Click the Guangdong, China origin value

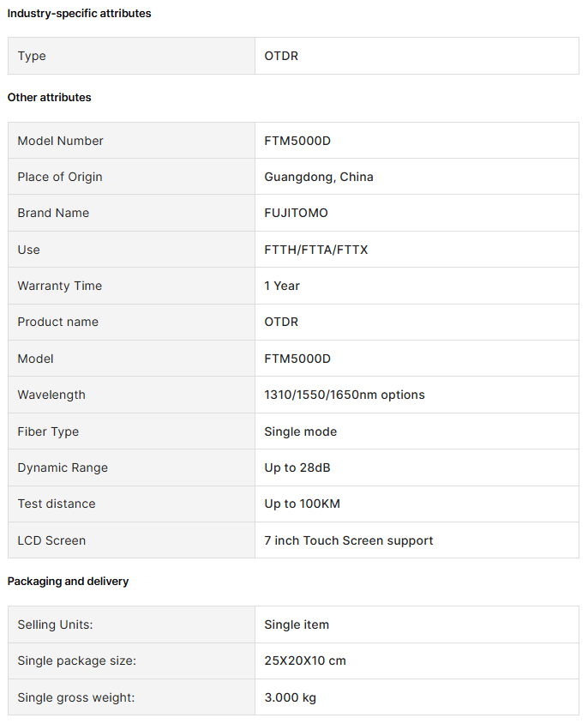[319, 177]
